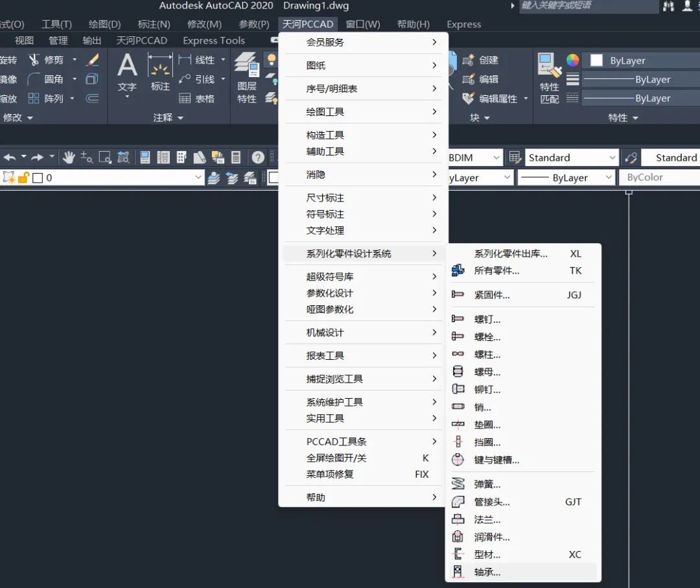Click the redo arrow icon
700x588 pixels.
[x=37, y=157]
